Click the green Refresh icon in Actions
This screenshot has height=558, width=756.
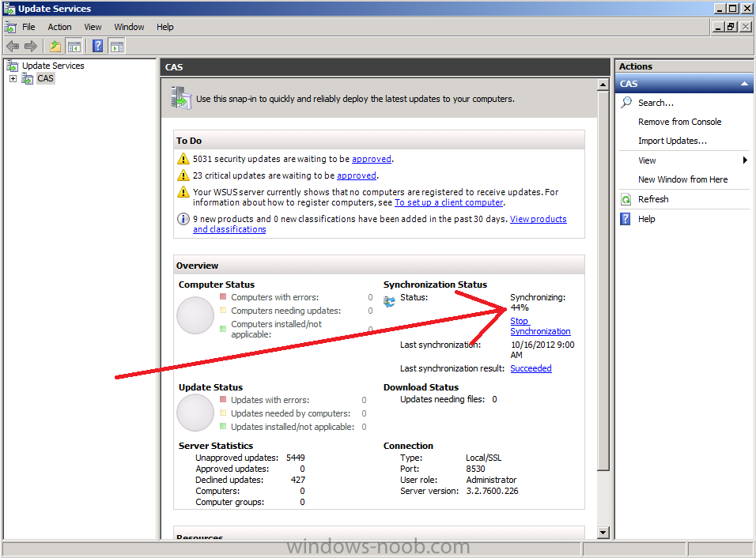click(x=626, y=199)
